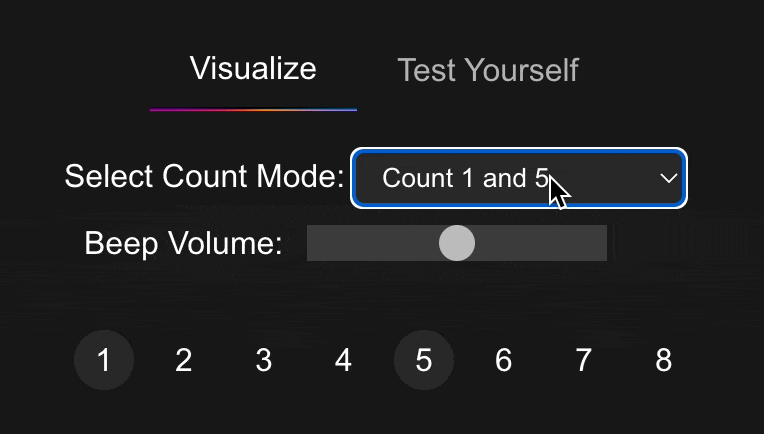Select the highlighted beat 1 circle
This screenshot has height=434, width=764.
tap(104, 360)
